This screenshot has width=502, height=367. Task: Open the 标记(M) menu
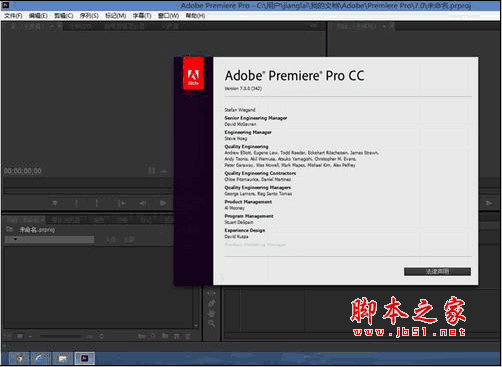coord(115,16)
